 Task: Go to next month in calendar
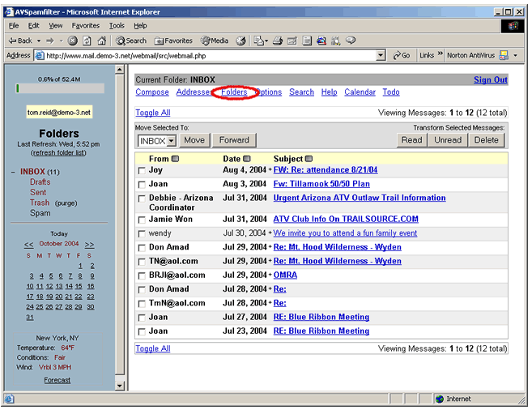click(89, 244)
